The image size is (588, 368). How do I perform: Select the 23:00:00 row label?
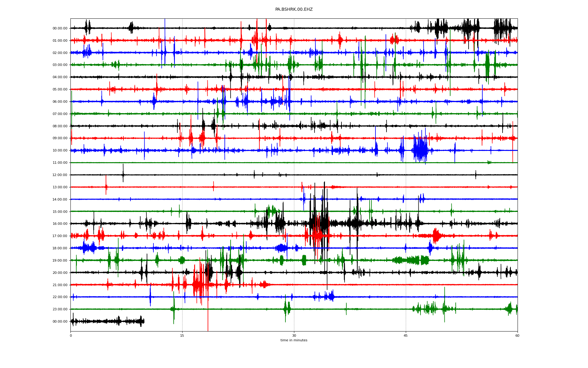[x=60, y=309]
